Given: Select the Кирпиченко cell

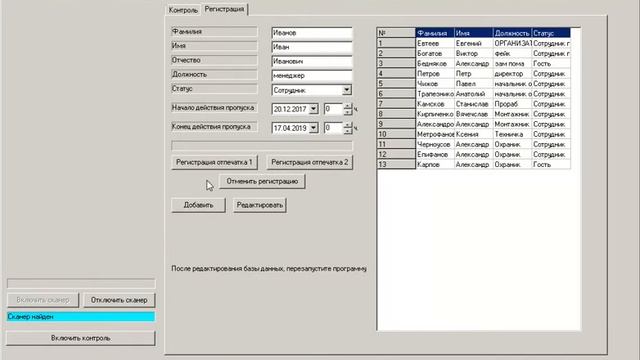Looking at the screenshot, I should [435, 114].
